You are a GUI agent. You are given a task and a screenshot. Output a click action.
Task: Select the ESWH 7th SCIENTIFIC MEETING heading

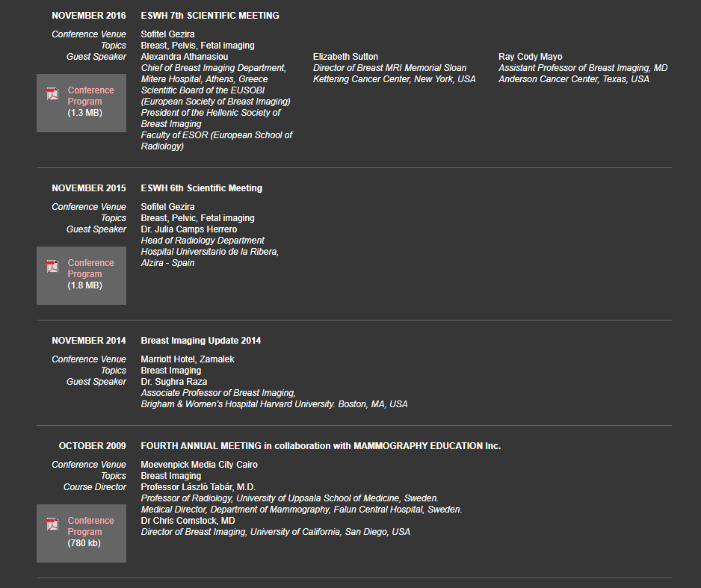pyautogui.click(x=210, y=16)
